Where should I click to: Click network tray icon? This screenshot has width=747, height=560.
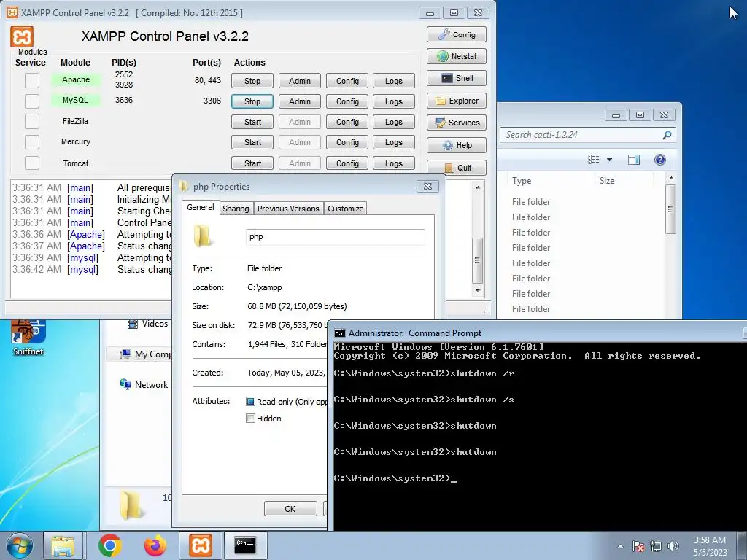click(656, 546)
